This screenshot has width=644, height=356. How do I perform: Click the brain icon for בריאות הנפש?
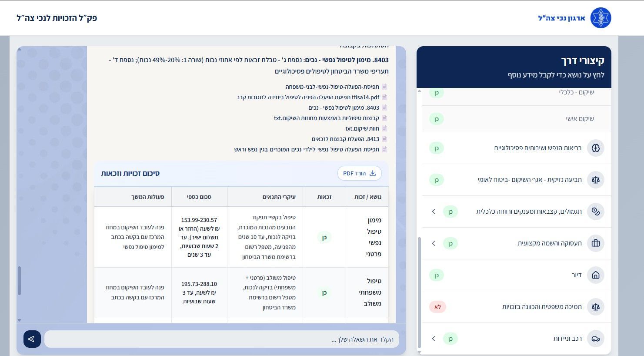point(596,148)
